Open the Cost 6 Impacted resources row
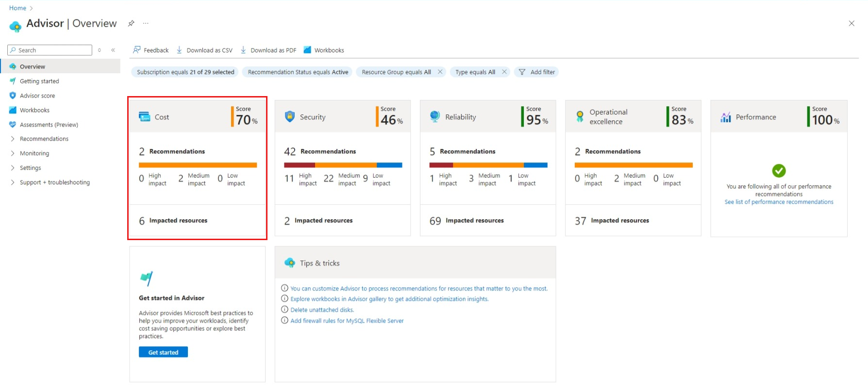 [x=197, y=220]
